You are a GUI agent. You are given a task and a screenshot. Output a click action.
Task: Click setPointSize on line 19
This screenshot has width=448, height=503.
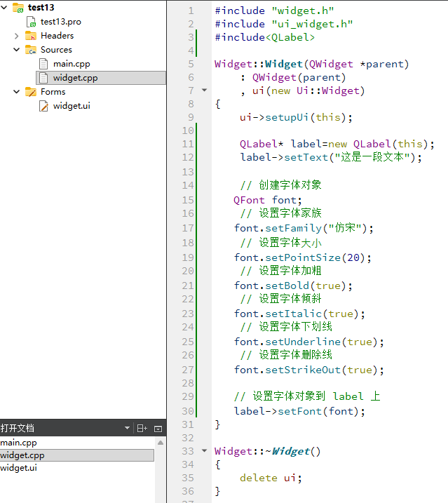(303, 257)
